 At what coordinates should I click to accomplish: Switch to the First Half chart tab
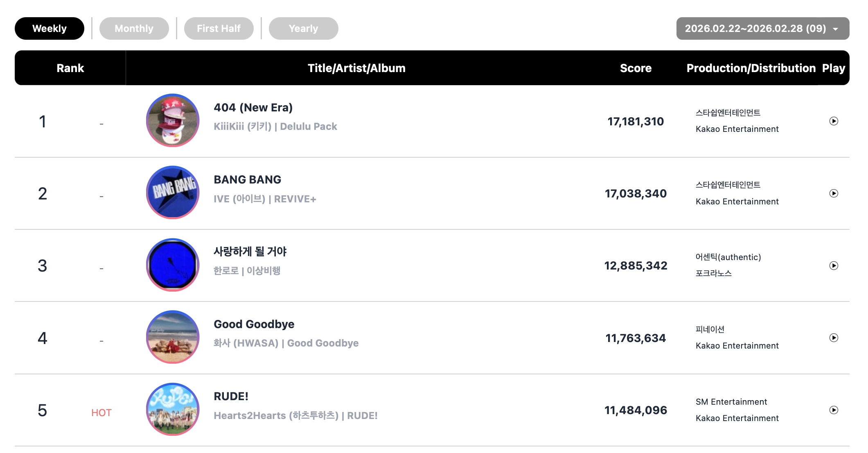219,29
